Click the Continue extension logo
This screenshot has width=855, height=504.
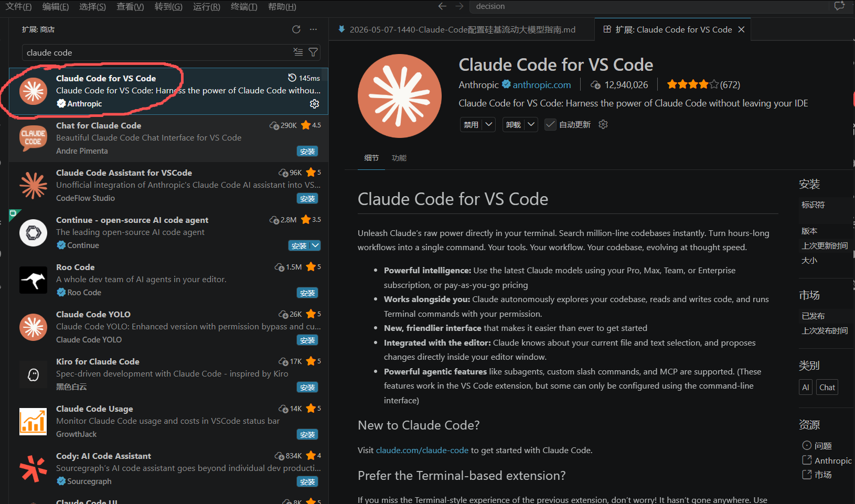(x=33, y=232)
